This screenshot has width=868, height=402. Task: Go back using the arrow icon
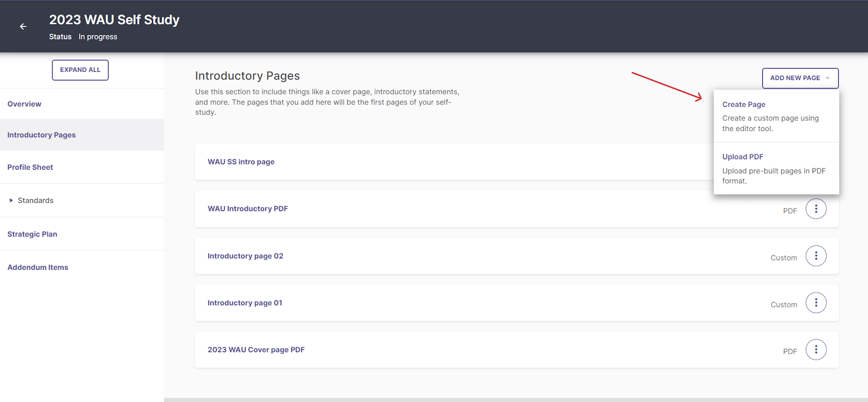(23, 26)
